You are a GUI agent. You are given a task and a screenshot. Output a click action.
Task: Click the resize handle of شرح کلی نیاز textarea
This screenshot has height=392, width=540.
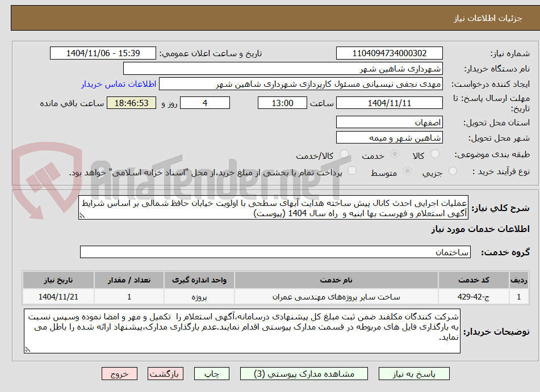[x=82, y=216]
